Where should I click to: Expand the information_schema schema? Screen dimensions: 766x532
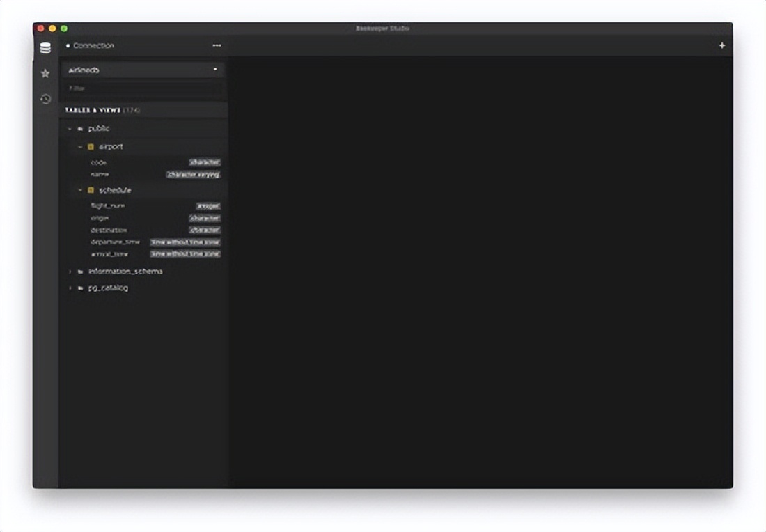70,272
